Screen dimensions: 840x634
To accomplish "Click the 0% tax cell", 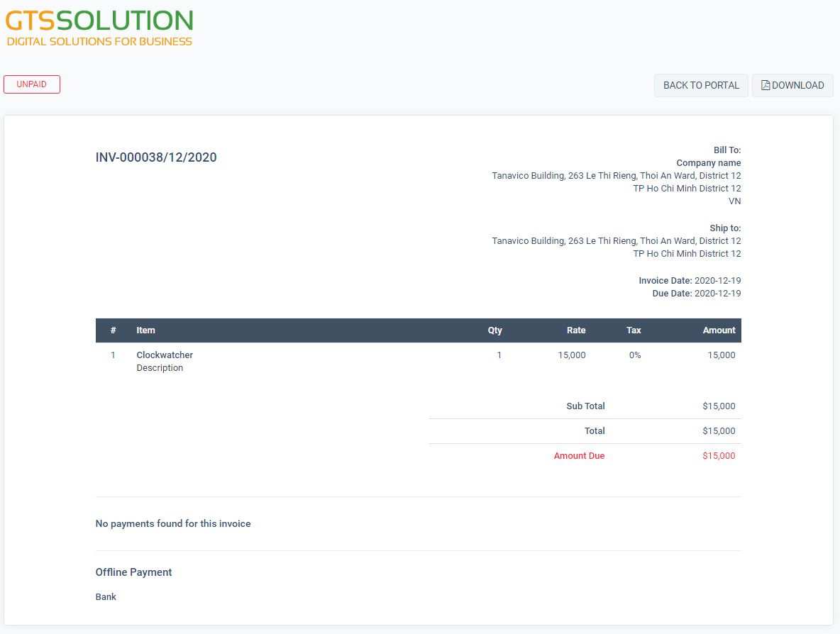I will click(x=635, y=355).
